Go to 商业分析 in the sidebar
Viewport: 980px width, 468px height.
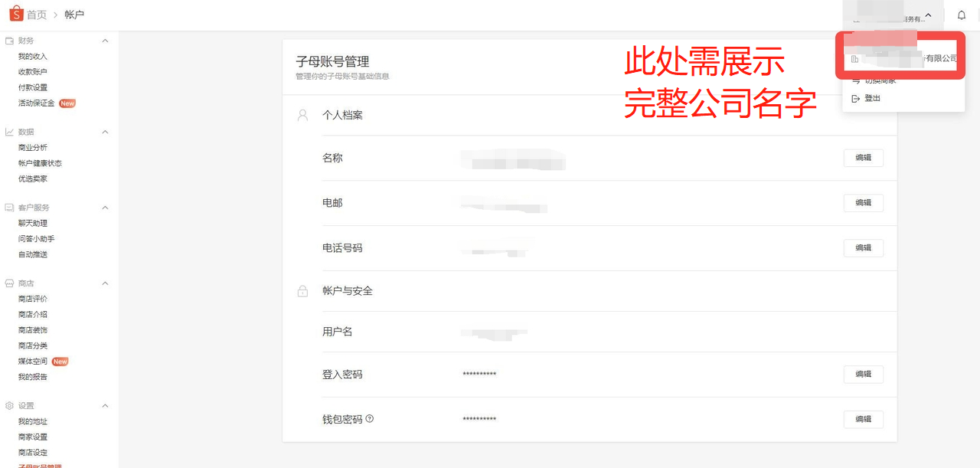pos(33,148)
